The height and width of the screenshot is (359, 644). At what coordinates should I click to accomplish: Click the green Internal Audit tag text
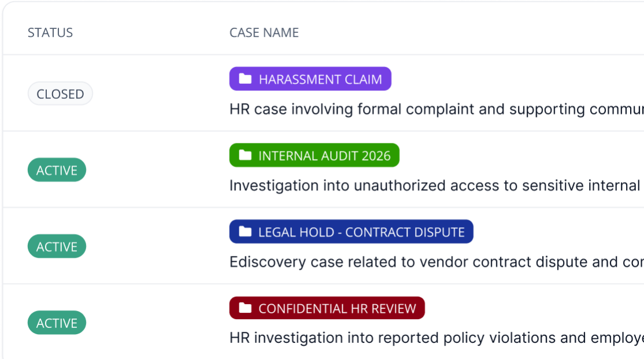pyautogui.click(x=324, y=156)
